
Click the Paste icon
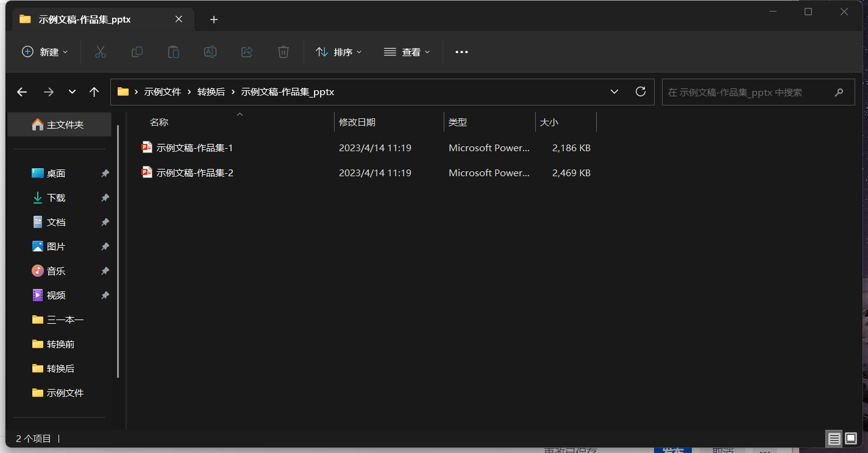173,52
